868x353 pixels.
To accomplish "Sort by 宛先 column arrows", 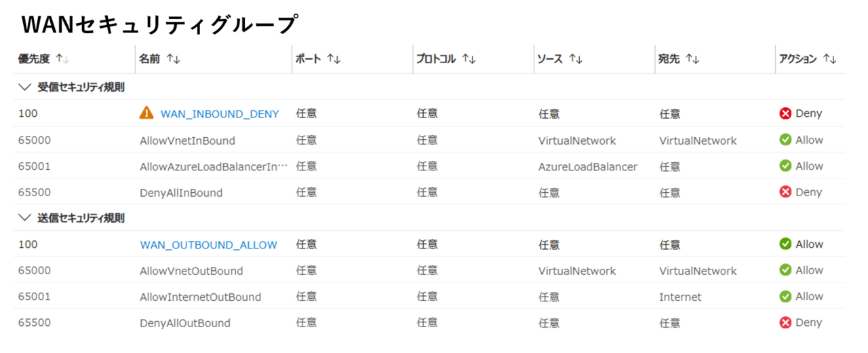I will click(692, 60).
